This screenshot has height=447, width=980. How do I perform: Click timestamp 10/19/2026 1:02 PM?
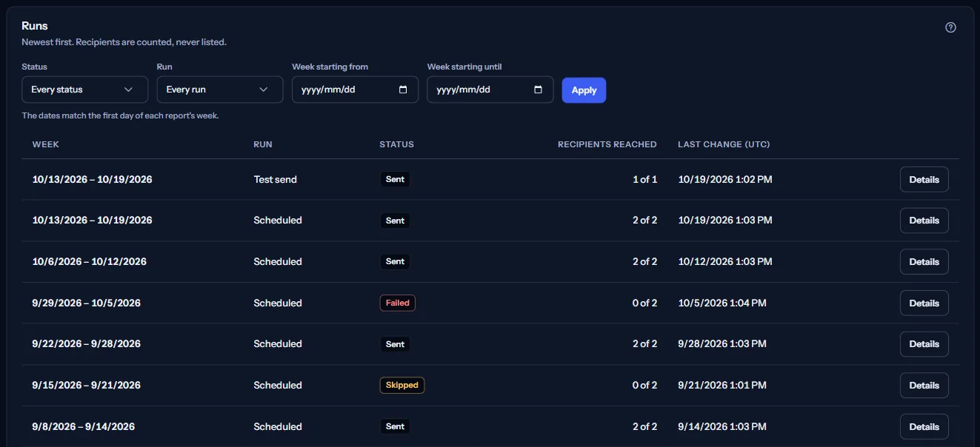[x=725, y=179]
